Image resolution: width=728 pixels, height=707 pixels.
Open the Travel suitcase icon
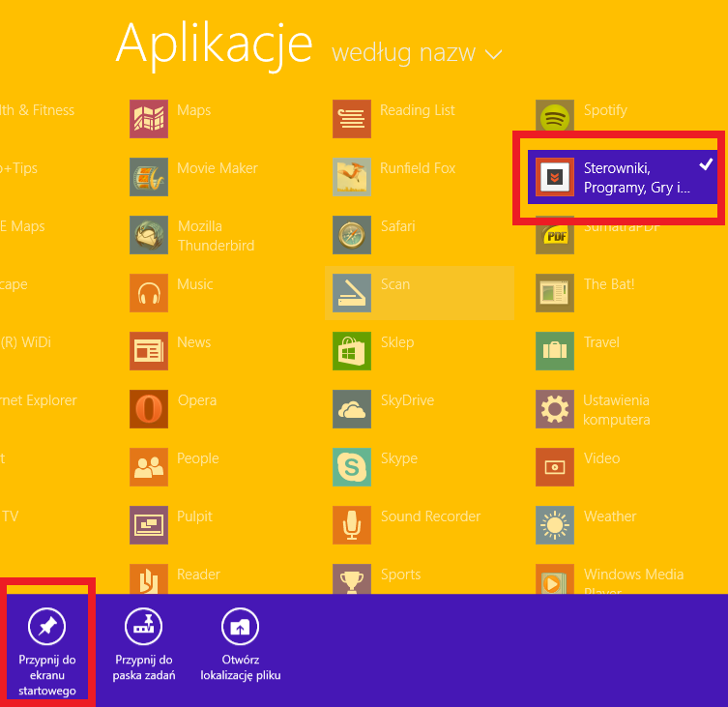554,351
